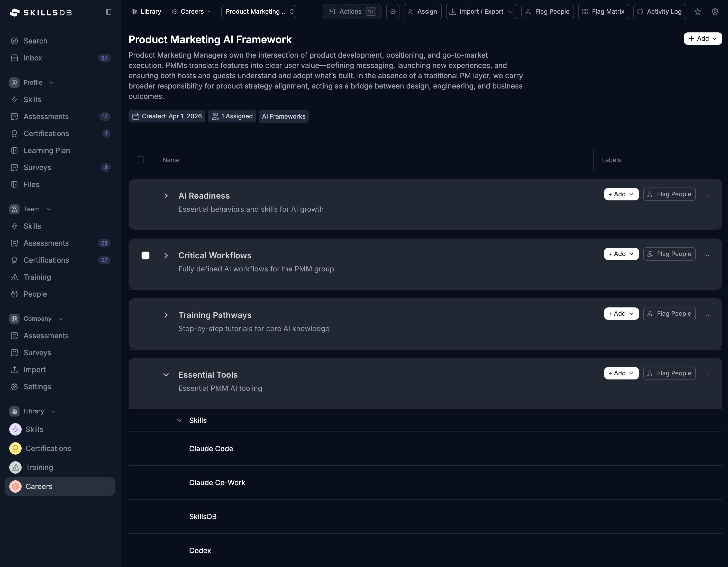Open the Inbox
This screenshot has height=567, width=728.
tap(33, 58)
